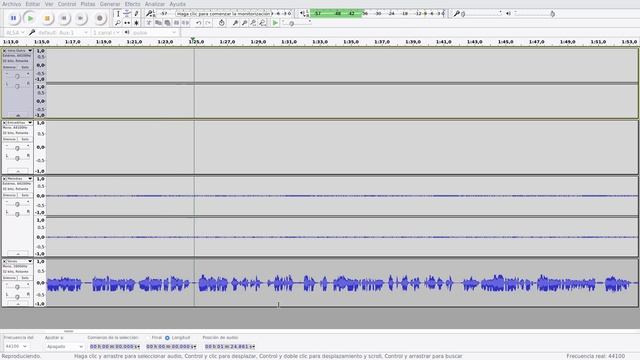This screenshot has height=360, width=640.
Task: Open the ALSA audio host dropdown
Action: click(15, 32)
